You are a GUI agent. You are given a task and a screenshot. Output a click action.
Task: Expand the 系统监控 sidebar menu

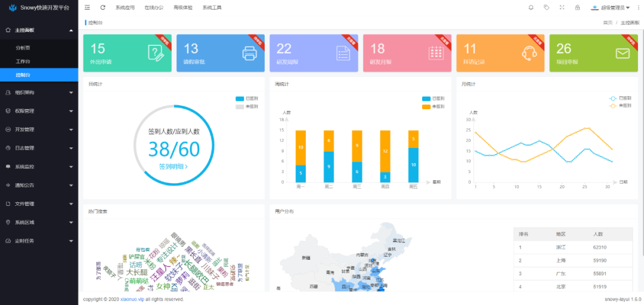39,167
